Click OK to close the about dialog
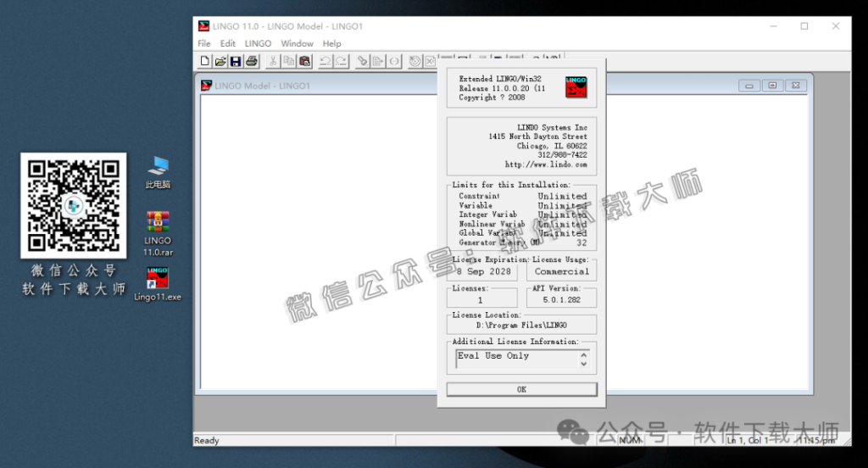 (521, 389)
